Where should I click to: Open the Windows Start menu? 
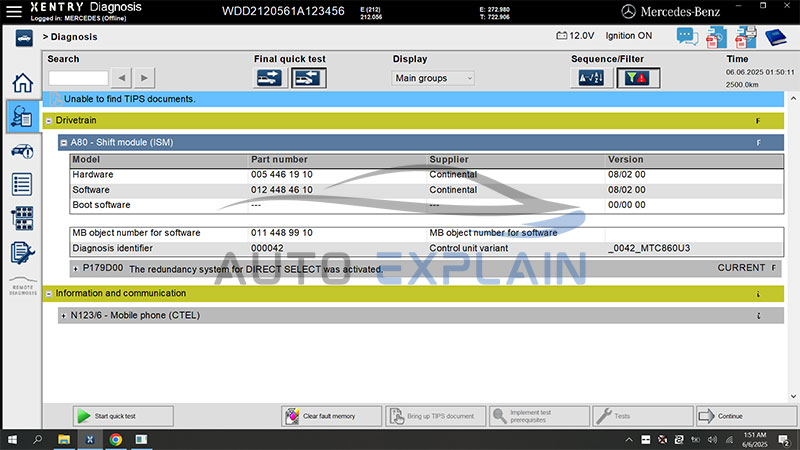coord(12,439)
